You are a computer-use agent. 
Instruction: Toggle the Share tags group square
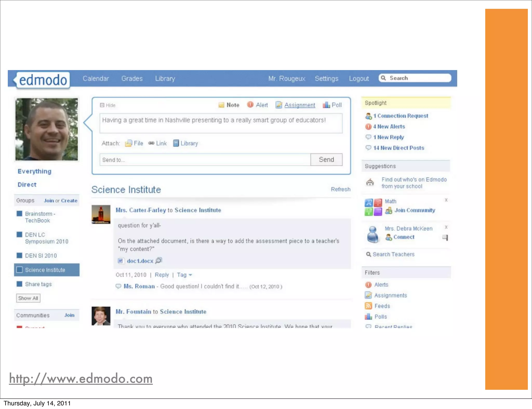(19, 284)
